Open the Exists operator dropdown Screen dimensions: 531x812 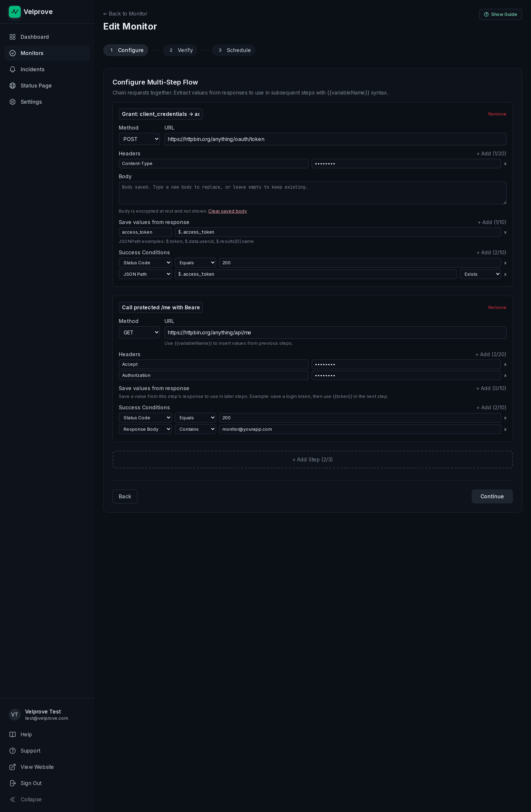(480, 274)
